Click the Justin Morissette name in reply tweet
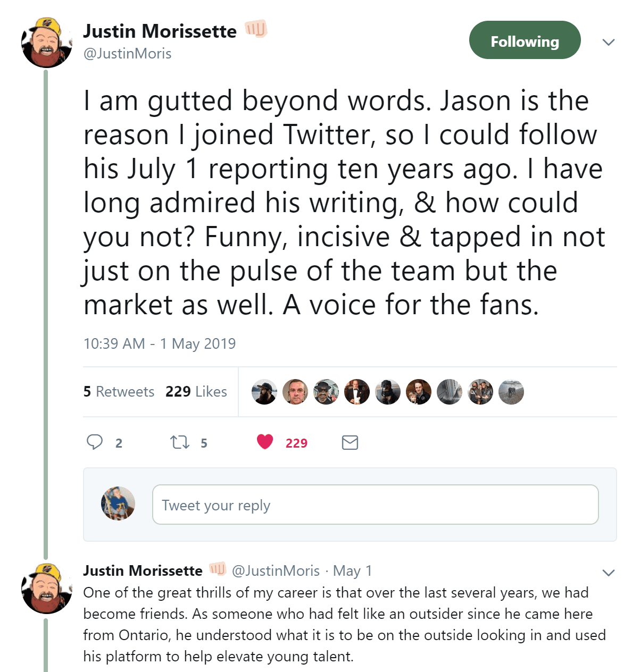Screen dimensions: 632x672 (x=143, y=571)
